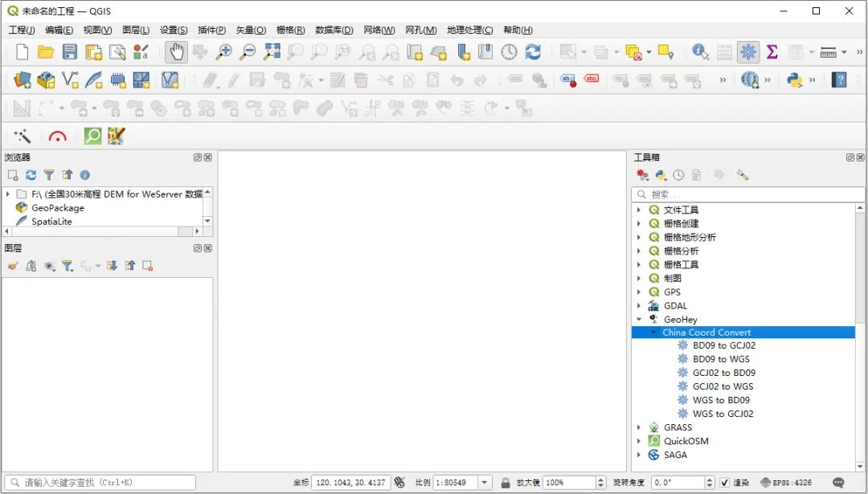Open the Python console

tap(794, 80)
